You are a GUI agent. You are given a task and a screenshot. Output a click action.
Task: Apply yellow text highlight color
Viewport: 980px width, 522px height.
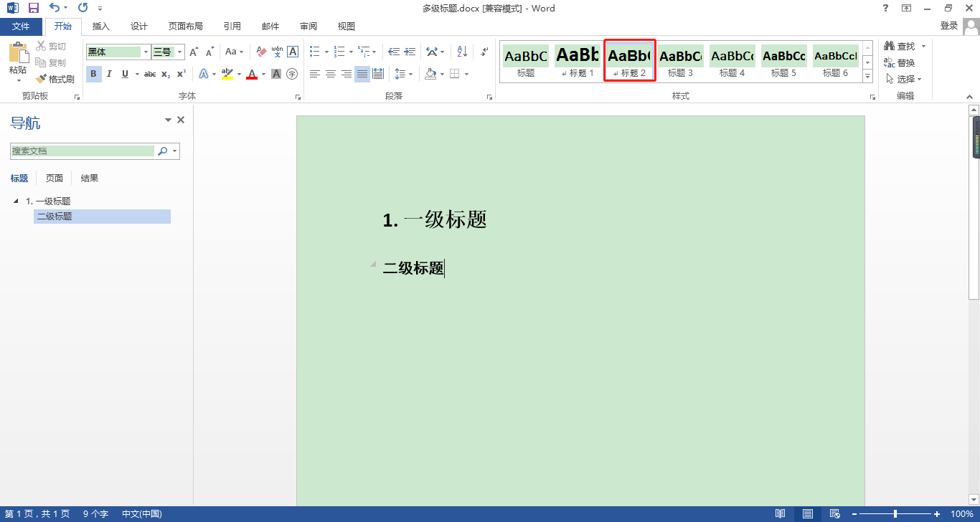coord(227,74)
